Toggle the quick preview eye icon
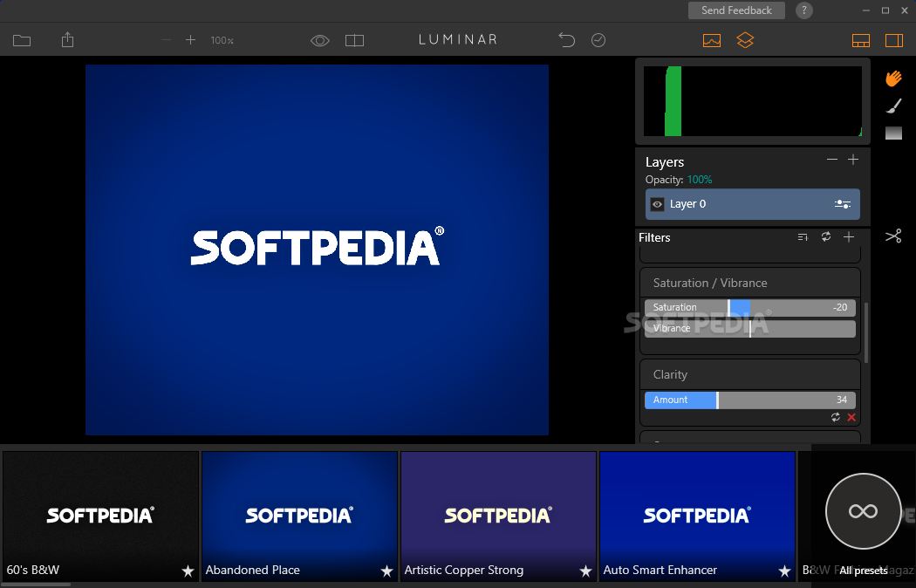Image resolution: width=916 pixels, height=588 pixels. (x=319, y=40)
